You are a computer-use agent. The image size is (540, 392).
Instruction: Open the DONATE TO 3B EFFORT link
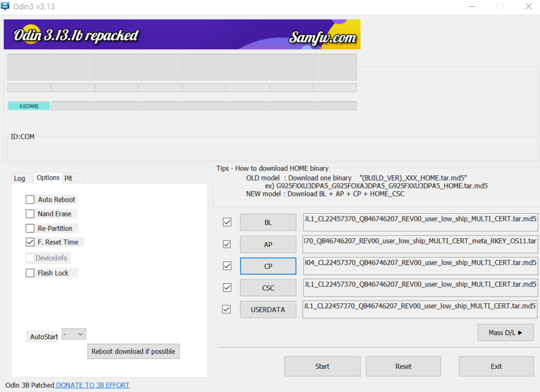(x=92, y=385)
